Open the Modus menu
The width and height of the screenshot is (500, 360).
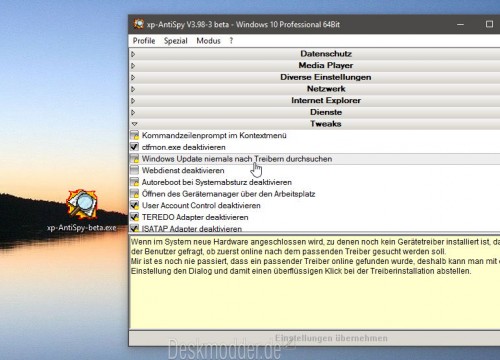208,41
